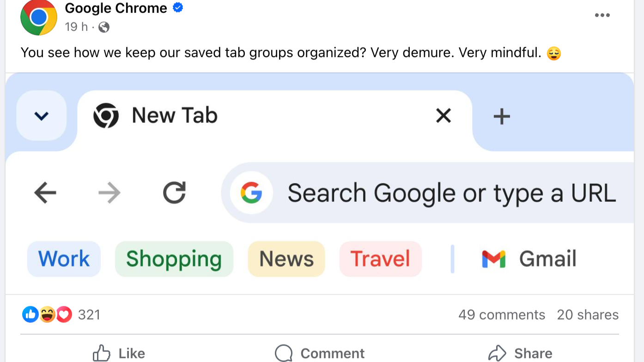Click the back arrow in the image

coord(45,193)
